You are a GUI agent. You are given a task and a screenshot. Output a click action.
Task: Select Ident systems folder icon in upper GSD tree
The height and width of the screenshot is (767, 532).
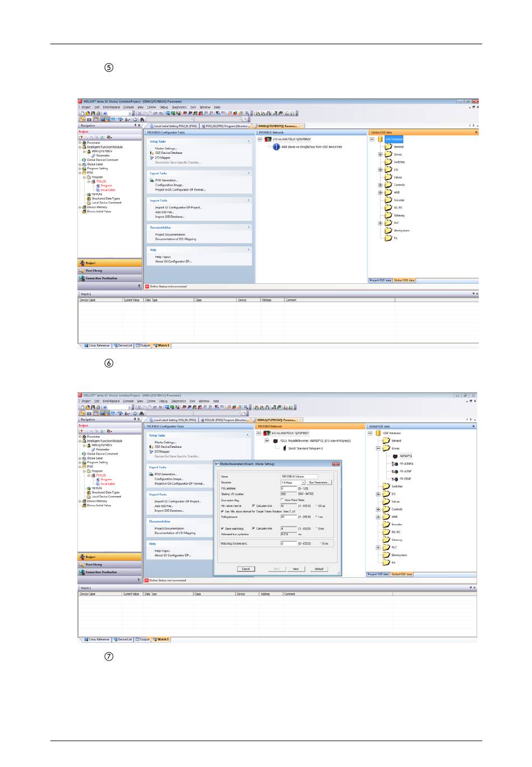coord(388,230)
